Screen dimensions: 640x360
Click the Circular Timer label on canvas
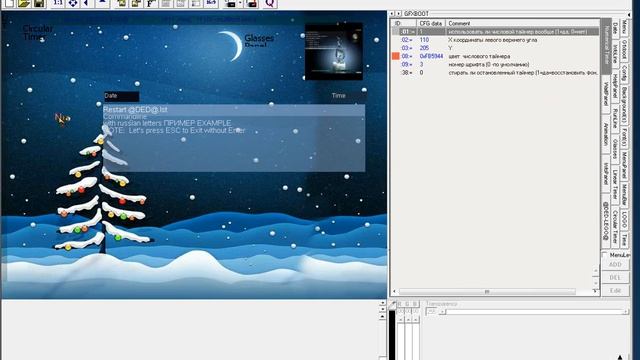click(x=38, y=33)
